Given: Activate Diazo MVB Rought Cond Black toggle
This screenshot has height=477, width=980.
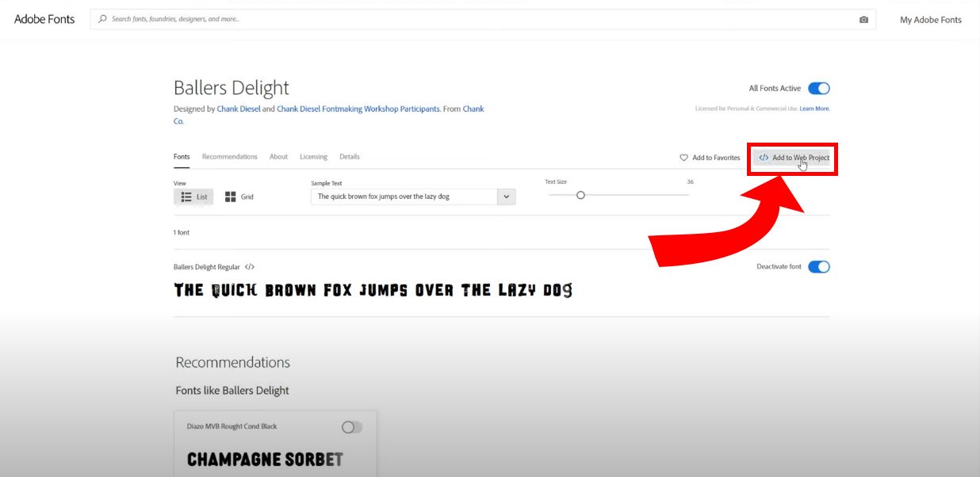Looking at the screenshot, I should click(352, 427).
